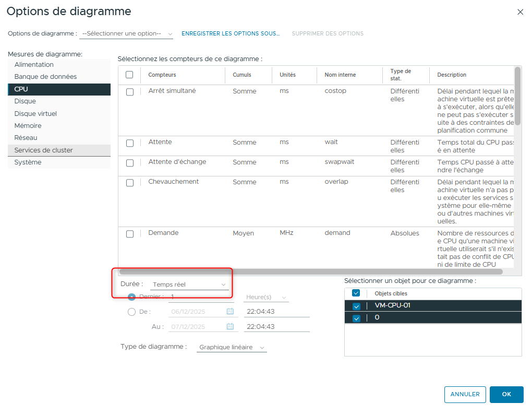Click Enregistrer les options sous link
The width and height of the screenshot is (532, 415).
[231, 33]
